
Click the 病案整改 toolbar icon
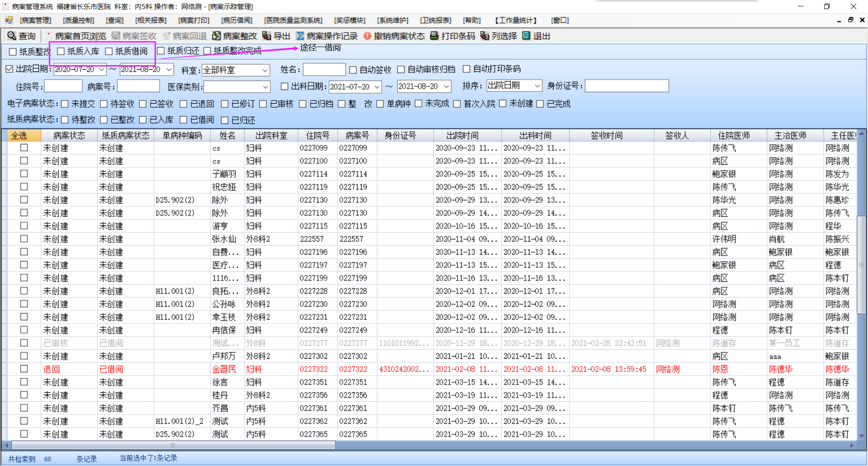(x=217, y=36)
